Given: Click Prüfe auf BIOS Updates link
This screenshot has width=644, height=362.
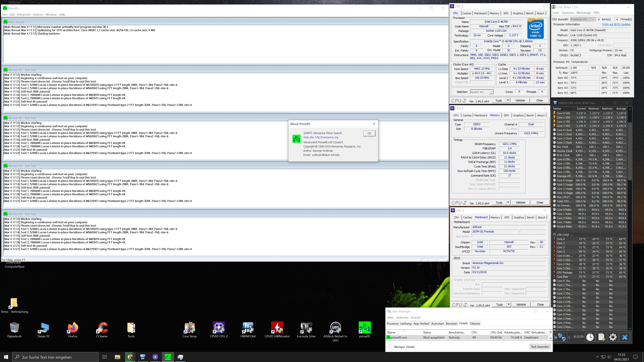Looking at the screenshot, I should pos(616,24).
